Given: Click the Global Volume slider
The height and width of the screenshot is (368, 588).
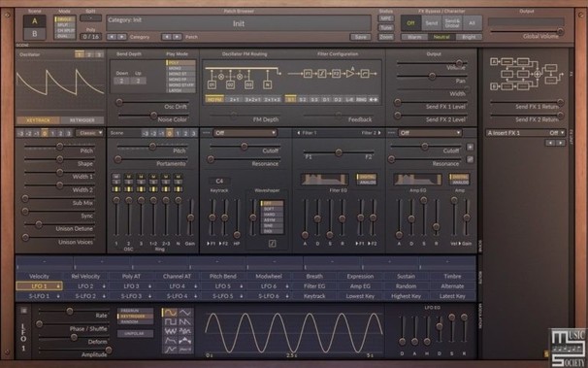Looking at the screenshot, I should point(526,31).
